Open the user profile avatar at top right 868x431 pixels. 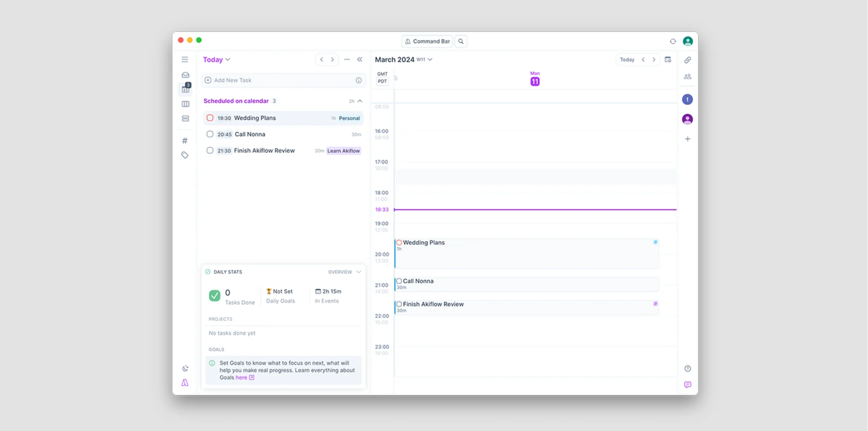688,41
